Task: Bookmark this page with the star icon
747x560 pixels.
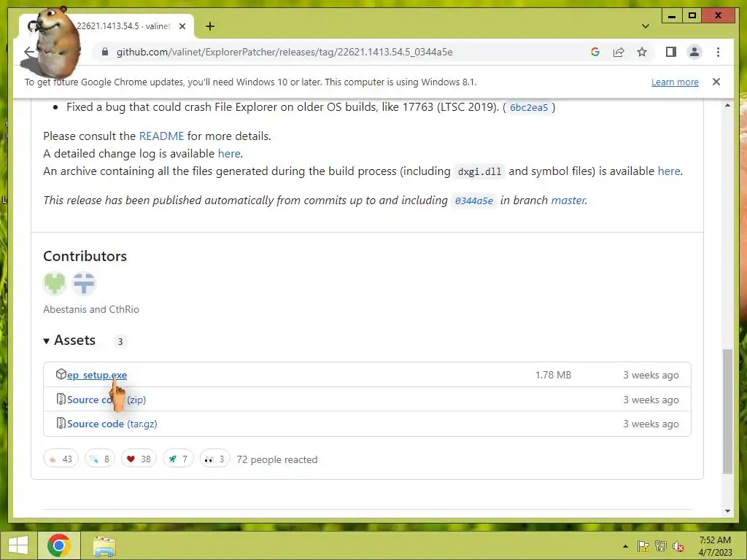Action: [642, 52]
